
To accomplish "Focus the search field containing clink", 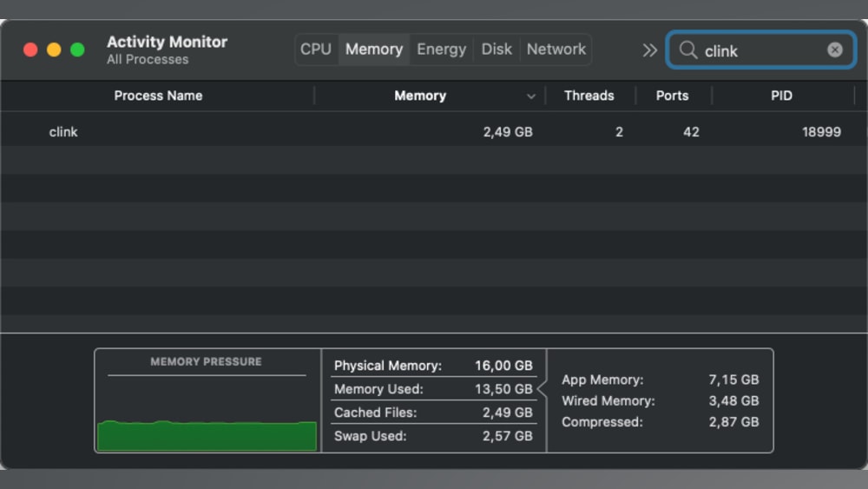I will coord(761,50).
